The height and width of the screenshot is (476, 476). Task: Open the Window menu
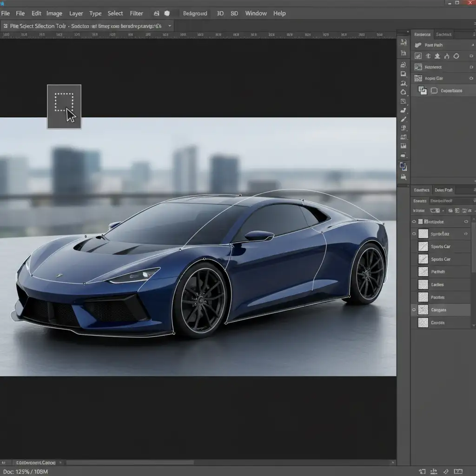(256, 13)
